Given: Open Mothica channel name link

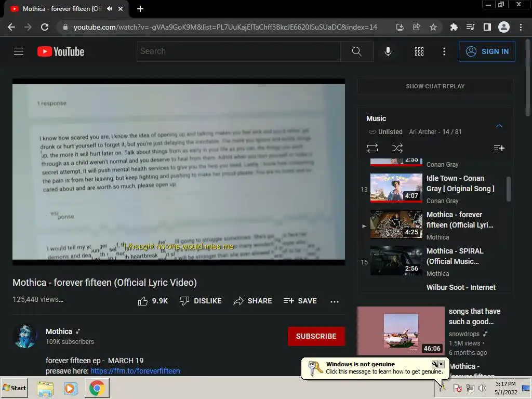Looking at the screenshot, I should (x=59, y=331).
